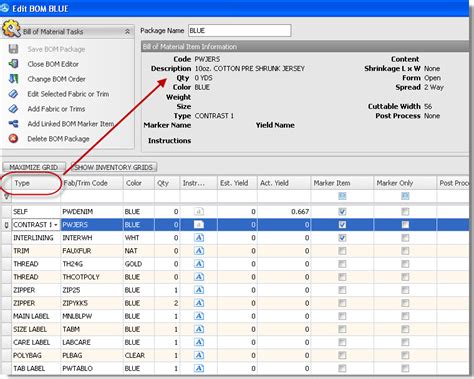The height and width of the screenshot is (379, 474).
Task: Open instructions icon in SELF row
Action: tap(199, 212)
